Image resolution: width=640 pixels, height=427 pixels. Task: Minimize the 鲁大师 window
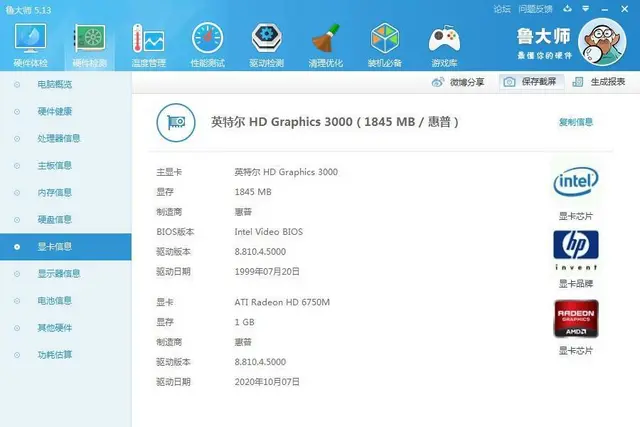(x=605, y=9)
